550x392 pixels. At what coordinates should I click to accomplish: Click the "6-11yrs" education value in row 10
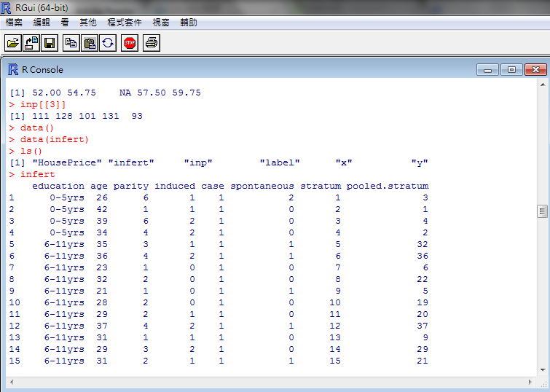tap(64, 302)
